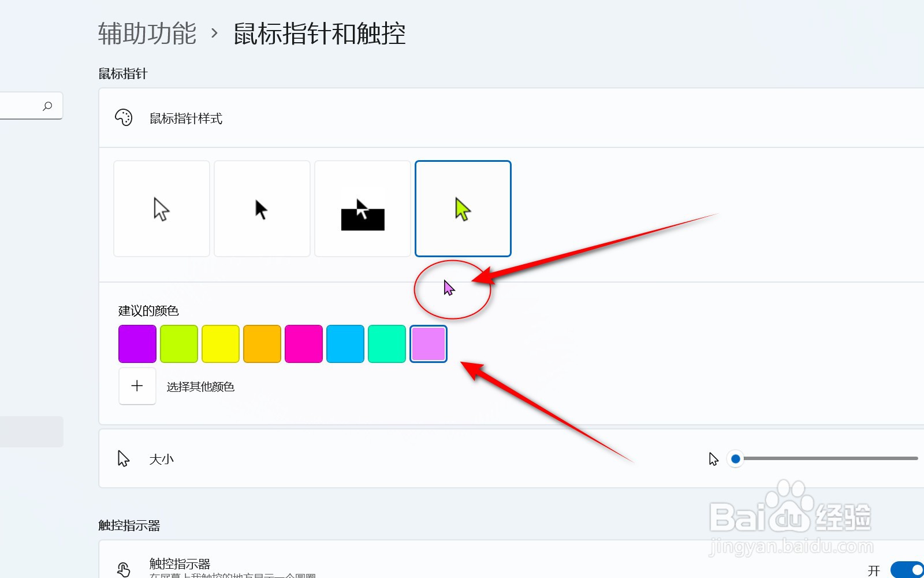Screen dimensions: 924x578
Task: Click the 鼠标指针 section heading
Action: (x=123, y=73)
